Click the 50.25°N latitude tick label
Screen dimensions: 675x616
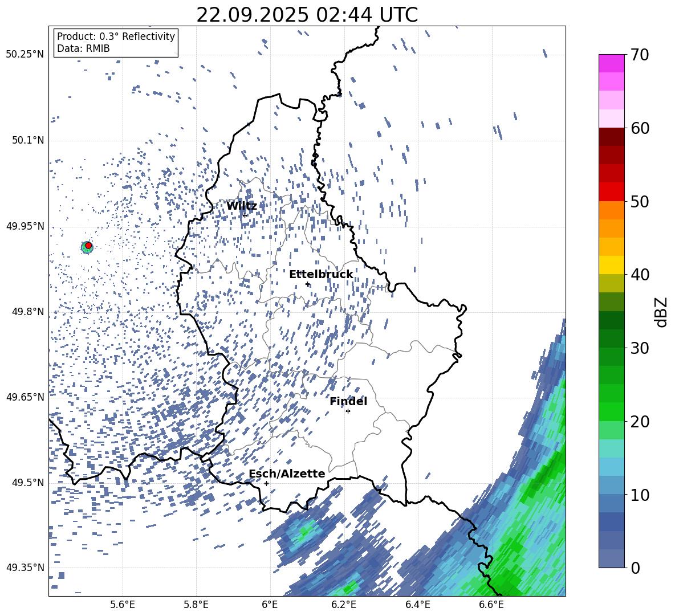[25, 54]
